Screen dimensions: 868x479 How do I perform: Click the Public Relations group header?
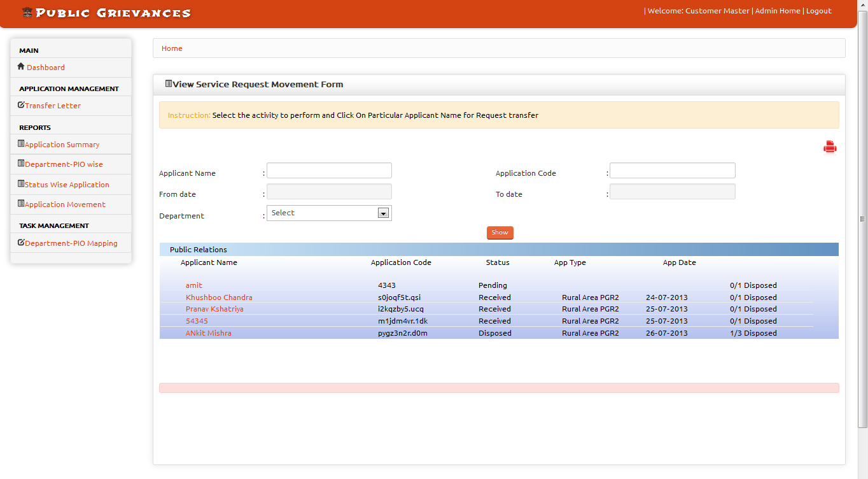499,249
